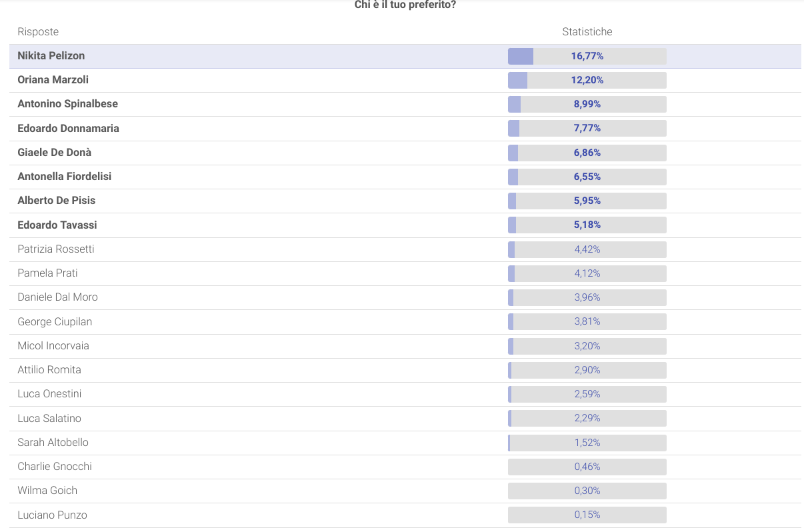The height and width of the screenshot is (532, 804).
Task: Click Luca Onestini's 2,59% bar
Action: tap(587, 394)
